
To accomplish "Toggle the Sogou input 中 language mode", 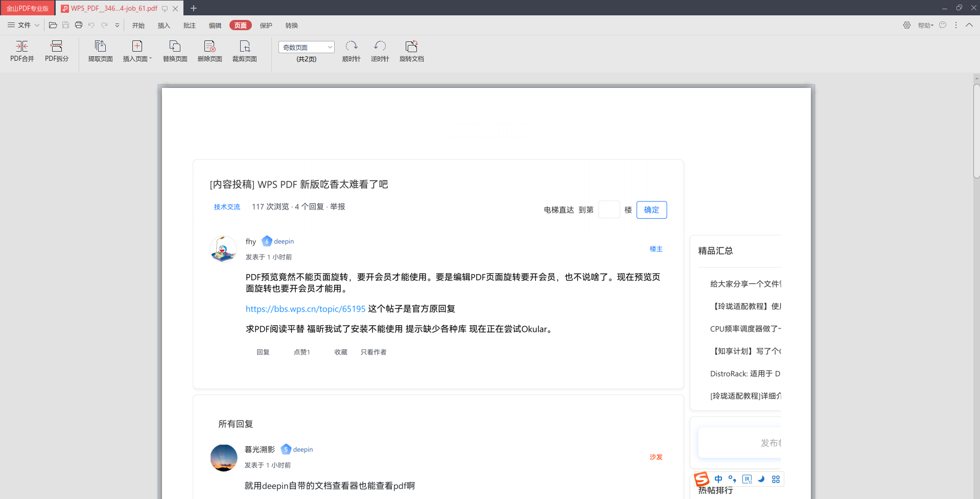I will pos(718,479).
